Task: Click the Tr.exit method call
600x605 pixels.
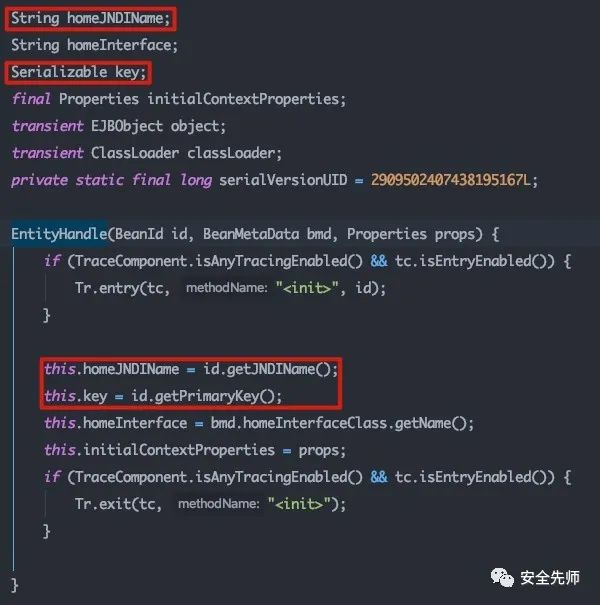Action: click(102, 504)
